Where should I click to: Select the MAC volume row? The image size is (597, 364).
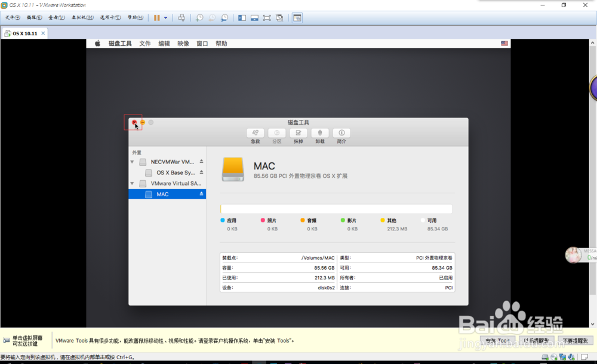tap(167, 194)
